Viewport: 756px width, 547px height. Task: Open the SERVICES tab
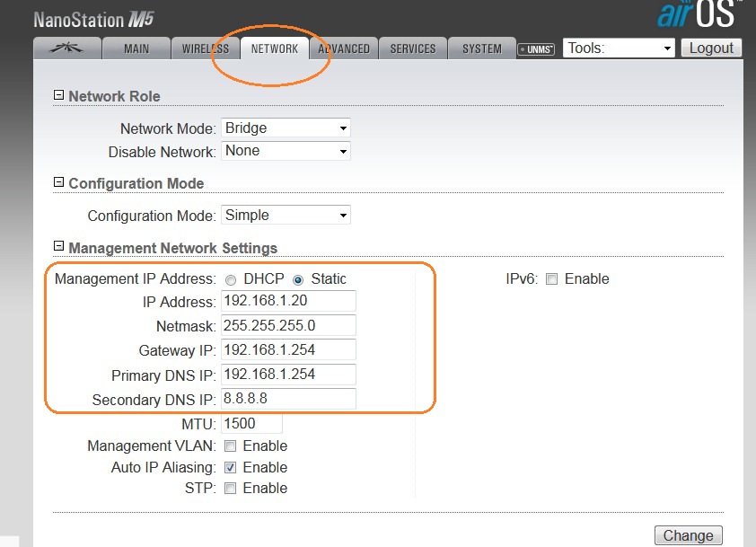pos(413,49)
